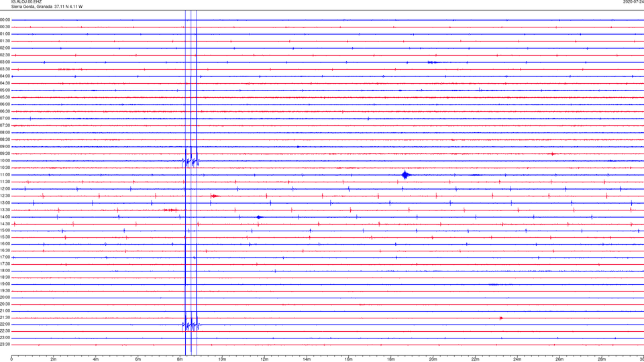Image resolution: width=644 pixels, height=362 pixels.
Task: Click the 14m tick label on time axis
Action: (x=307, y=359)
